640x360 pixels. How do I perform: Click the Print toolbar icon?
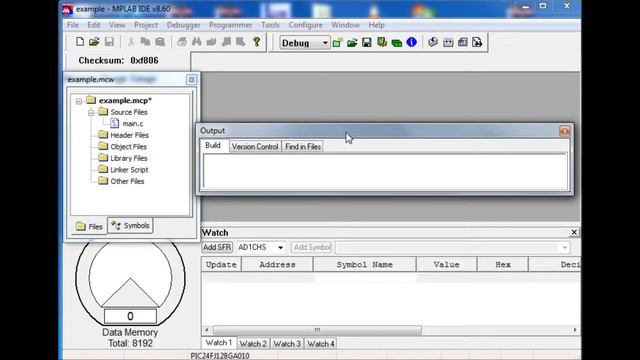coord(182,42)
